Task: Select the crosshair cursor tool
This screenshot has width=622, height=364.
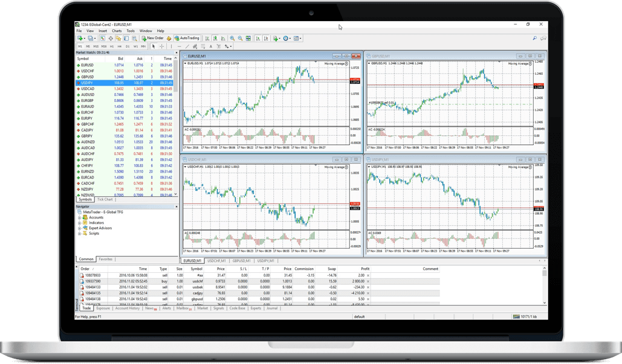Action: click(161, 46)
